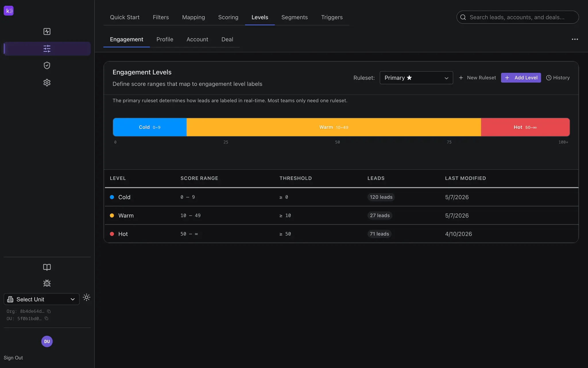Switch to the Quick Start tab

click(125, 17)
